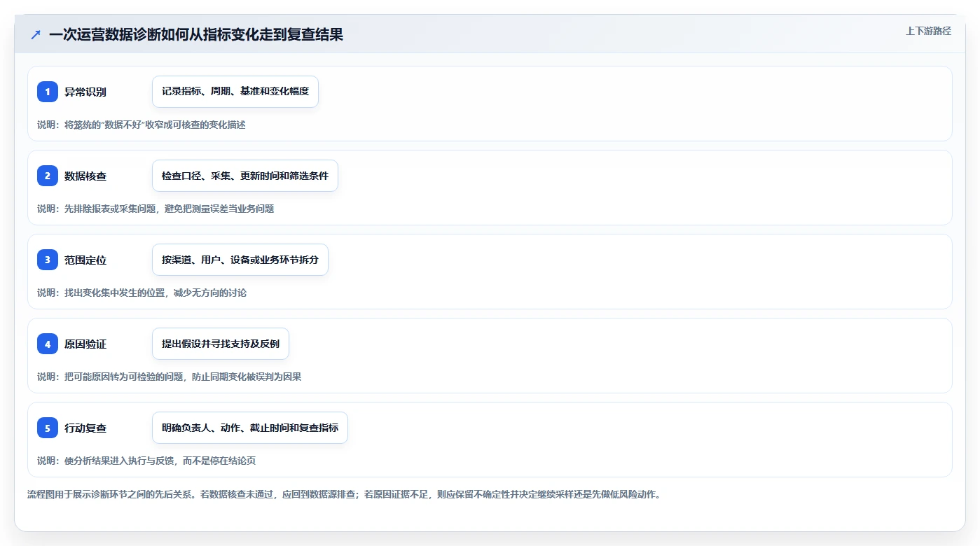
Task: Click the 检查口径、采集、更新时间和筛选条件 chip
Action: click(245, 176)
